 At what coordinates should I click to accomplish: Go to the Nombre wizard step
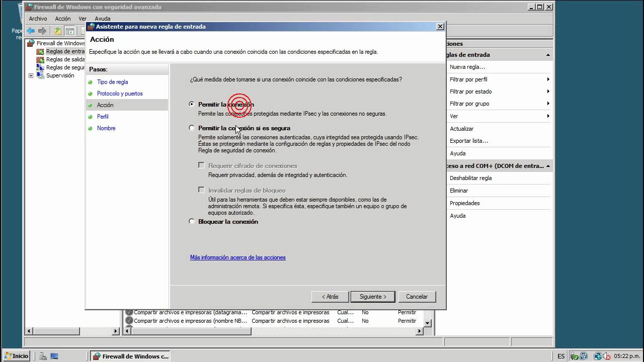click(106, 128)
